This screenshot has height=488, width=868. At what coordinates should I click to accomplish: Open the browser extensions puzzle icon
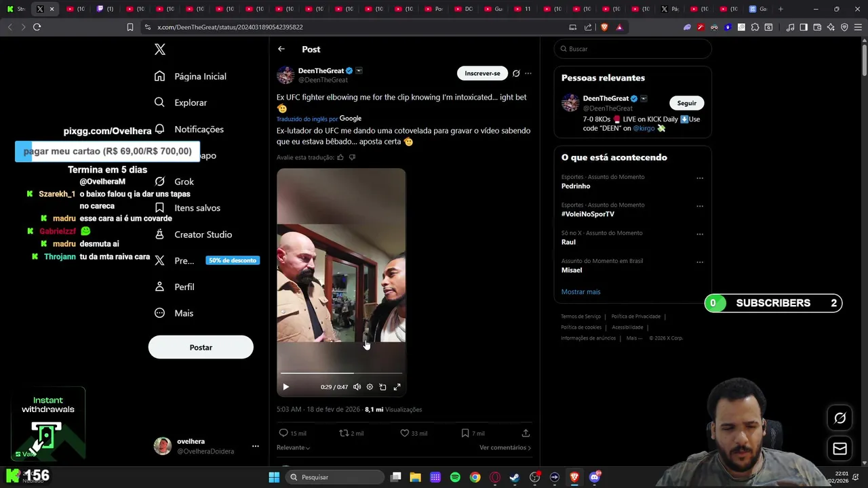click(x=755, y=27)
